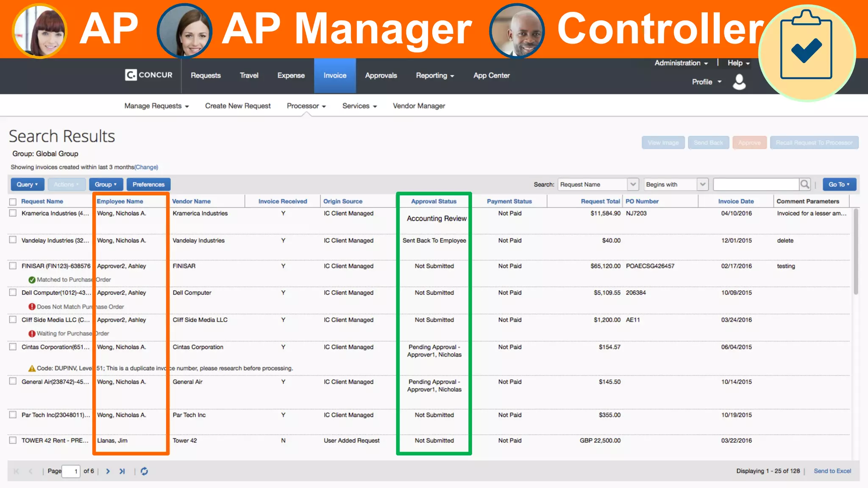The height and width of the screenshot is (488, 868).
Task: Click the search text input field
Action: click(x=756, y=184)
